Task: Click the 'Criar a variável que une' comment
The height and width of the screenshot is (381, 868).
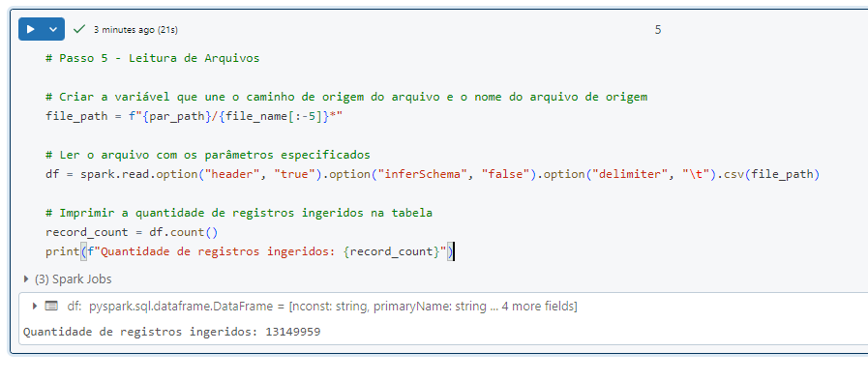Action: (x=346, y=97)
